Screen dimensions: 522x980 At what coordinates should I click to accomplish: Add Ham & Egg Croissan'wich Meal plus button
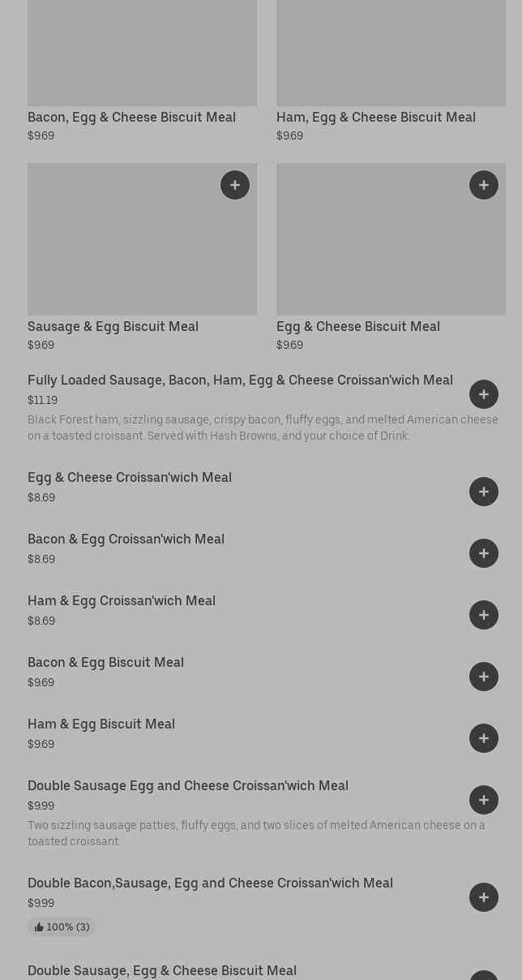click(484, 615)
